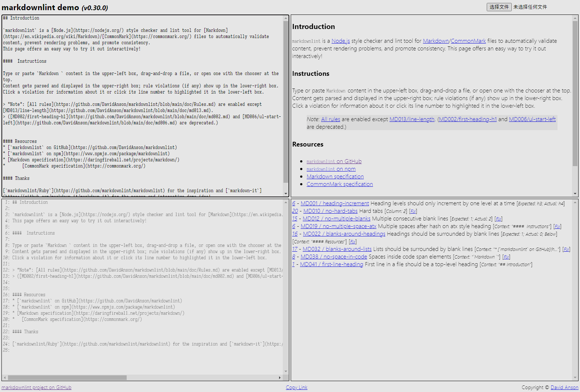
Task: Jump to line 6 for MD019 violation
Action: tap(294, 226)
